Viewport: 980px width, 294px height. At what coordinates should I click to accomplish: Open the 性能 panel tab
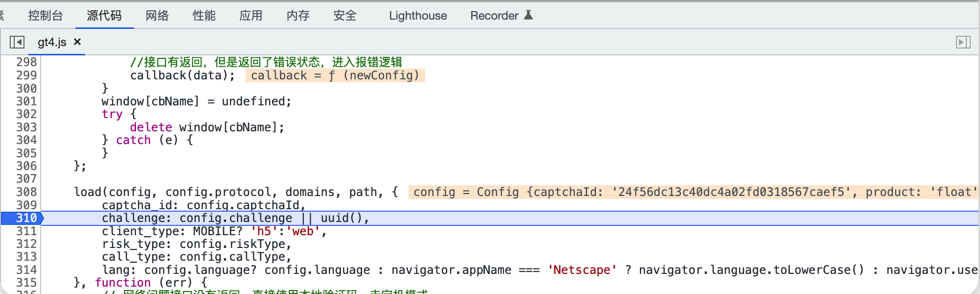pos(204,16)
